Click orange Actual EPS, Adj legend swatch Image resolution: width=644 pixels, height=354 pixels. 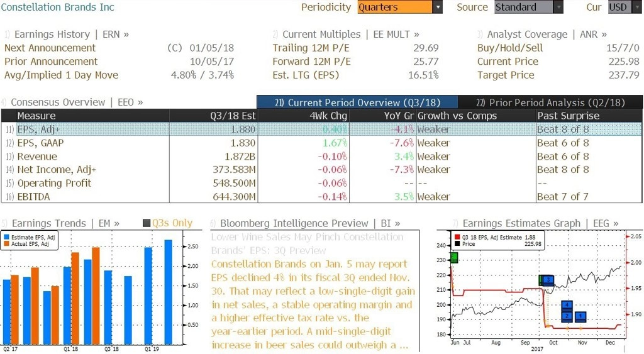(x=6, y=244)
